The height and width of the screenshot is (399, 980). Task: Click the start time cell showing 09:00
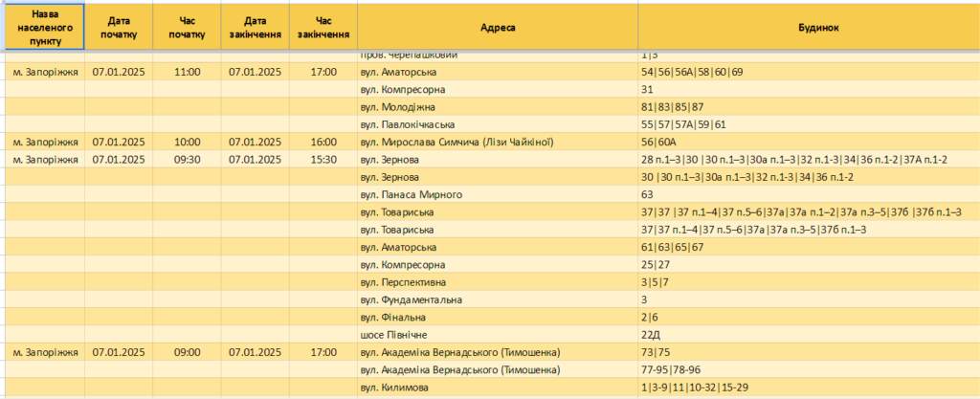tap(187, 352)
